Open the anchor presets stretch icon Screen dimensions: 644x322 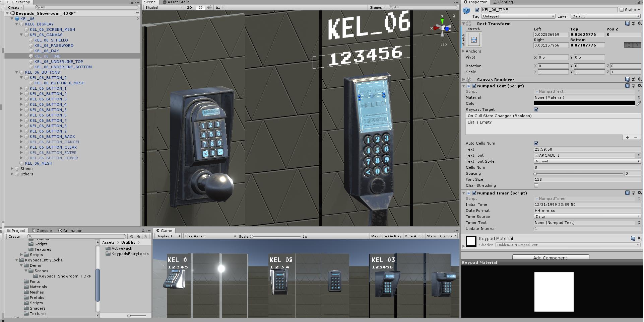point(474,40)
